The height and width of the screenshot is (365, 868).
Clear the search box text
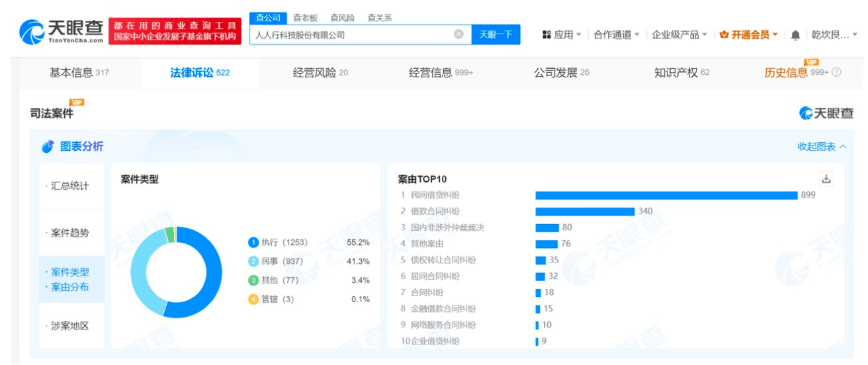(458, 34)
